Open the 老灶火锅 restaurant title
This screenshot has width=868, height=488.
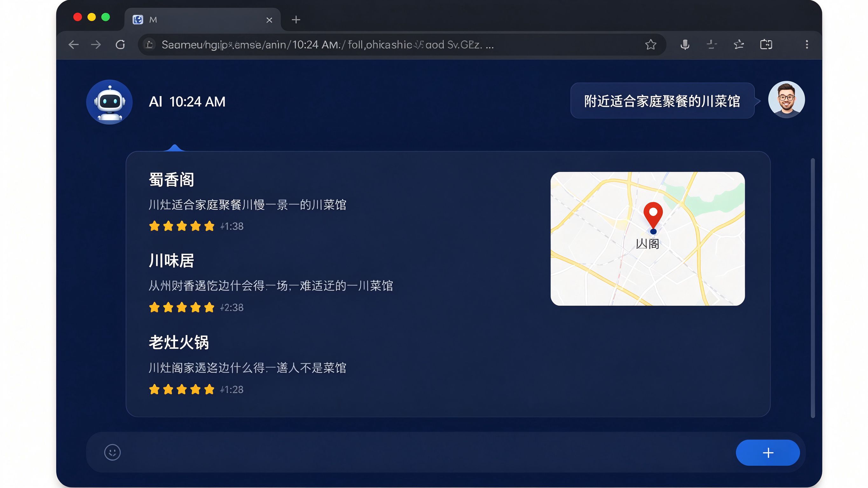pyautogui.click(x=179, y=342)
